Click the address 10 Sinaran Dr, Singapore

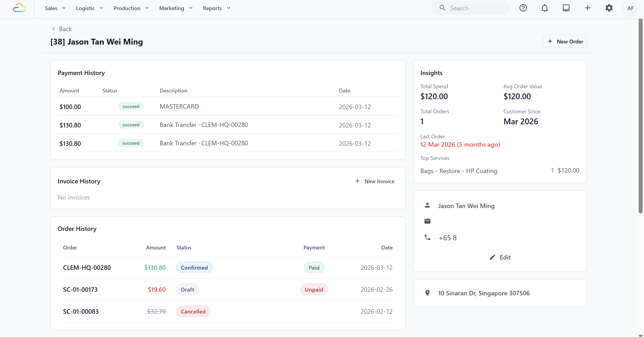(484, 293)
